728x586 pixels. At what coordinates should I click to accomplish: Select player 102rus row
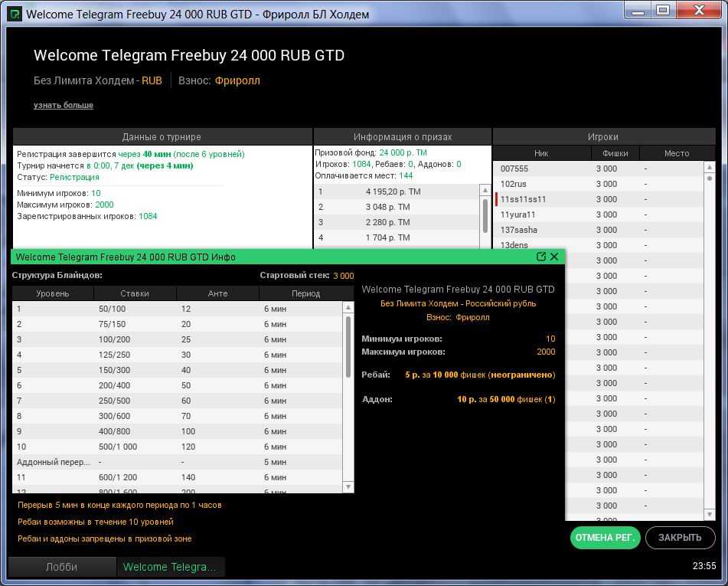tap(598, 184)
